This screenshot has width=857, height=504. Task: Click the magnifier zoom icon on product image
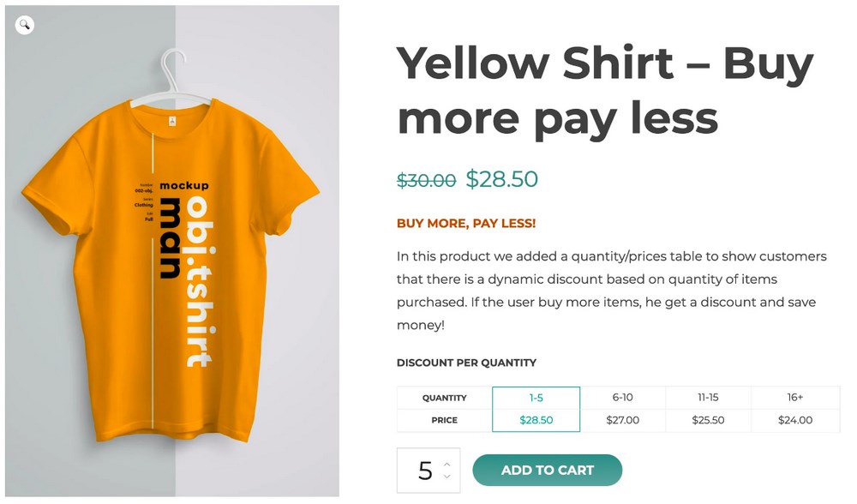25,25
